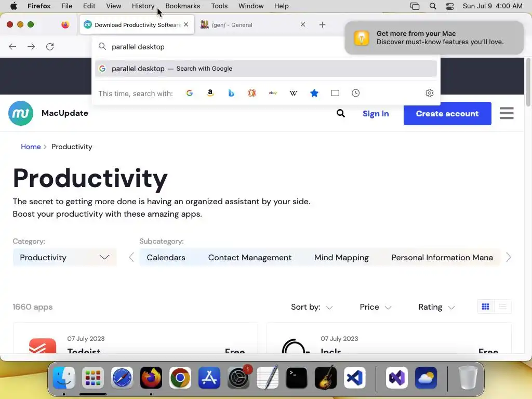Switch to list view layout

coord(503,307)
